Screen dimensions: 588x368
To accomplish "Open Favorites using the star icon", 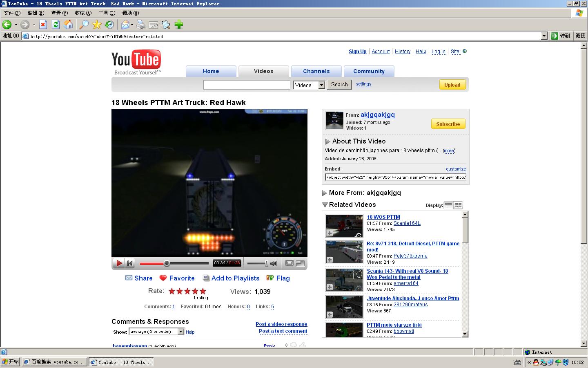I will (x=97, y=25).
